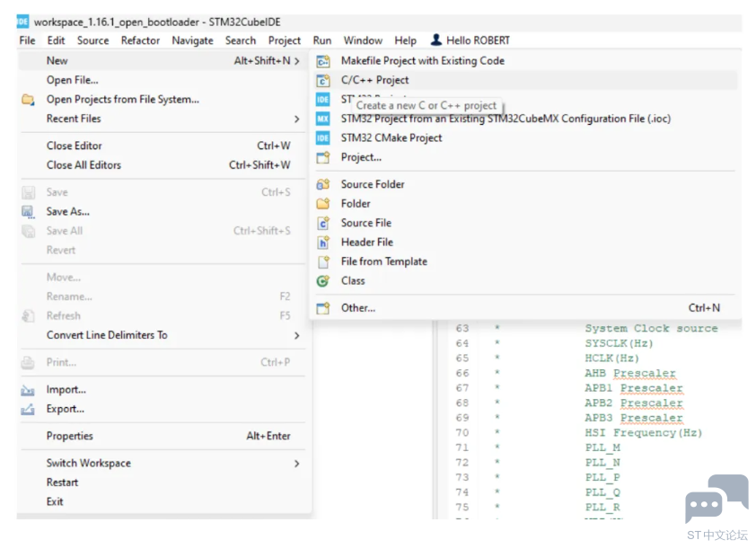This screenshot has height=549, width=756.
Task: Select Other... in the New submenu
Action: tap(357, 308)
